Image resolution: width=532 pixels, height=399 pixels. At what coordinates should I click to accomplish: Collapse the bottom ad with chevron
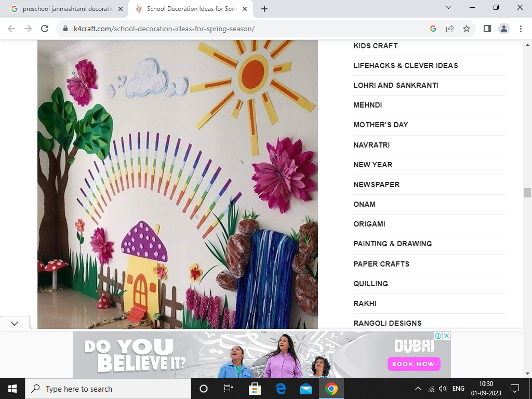(x=15, y=323)
